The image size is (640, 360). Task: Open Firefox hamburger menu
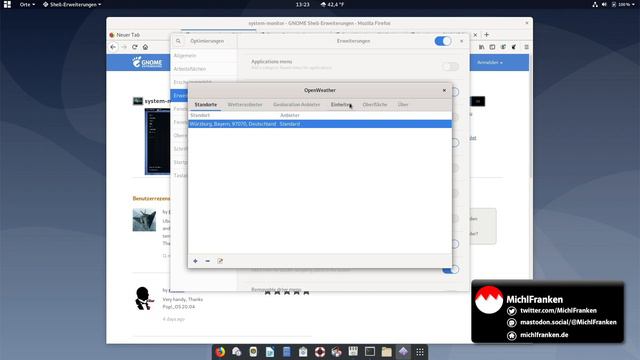pyautogui.click(x=527, y=47)
